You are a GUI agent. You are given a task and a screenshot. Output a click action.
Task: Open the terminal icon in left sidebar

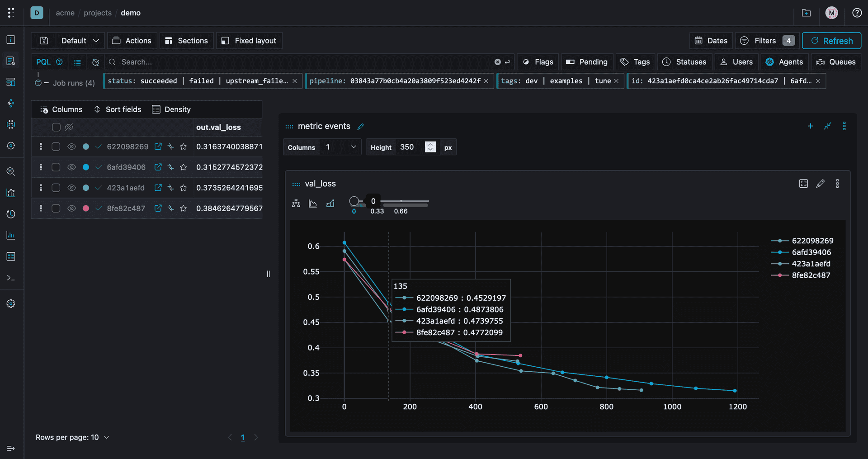11,278
